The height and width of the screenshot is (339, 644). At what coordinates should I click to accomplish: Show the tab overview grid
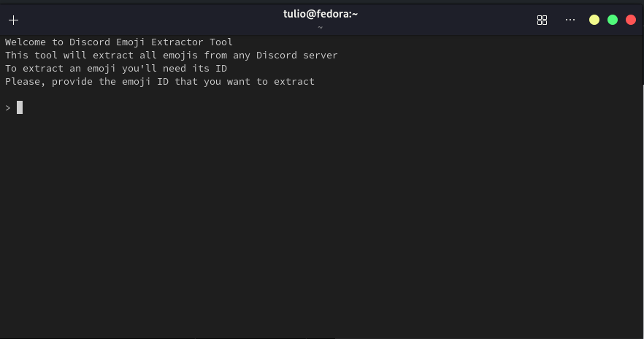click(x=542, y=20)
